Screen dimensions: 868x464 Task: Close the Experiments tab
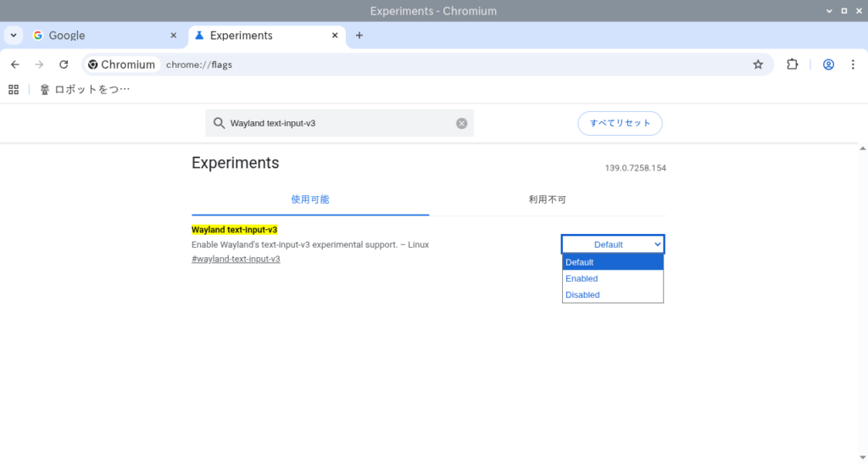click(335, 36)
